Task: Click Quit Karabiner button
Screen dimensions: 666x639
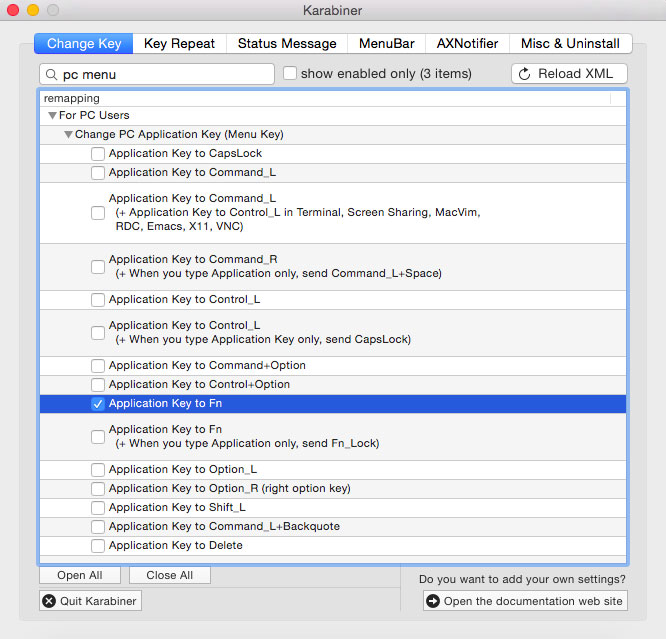Action: (x=90, y=601)
